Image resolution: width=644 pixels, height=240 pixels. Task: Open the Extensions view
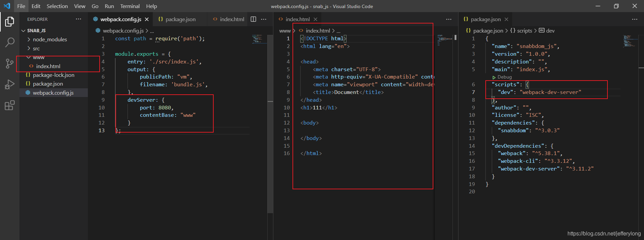pyautogui.click(x=10, y=105)
